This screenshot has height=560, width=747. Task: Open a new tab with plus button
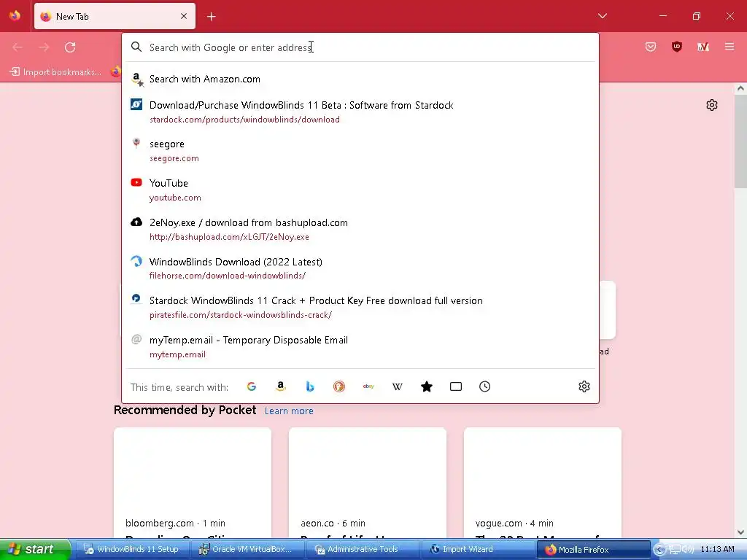point(212,17)
